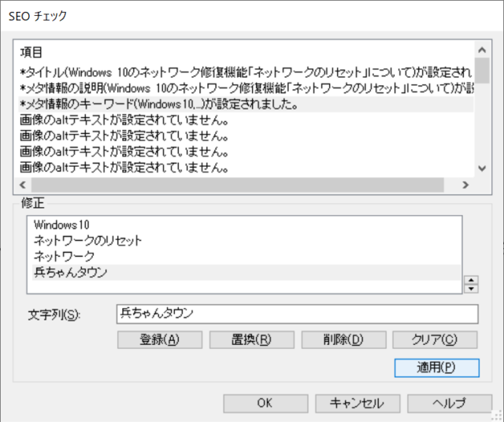Open help with the ヘルプ button

coord(450,403)
